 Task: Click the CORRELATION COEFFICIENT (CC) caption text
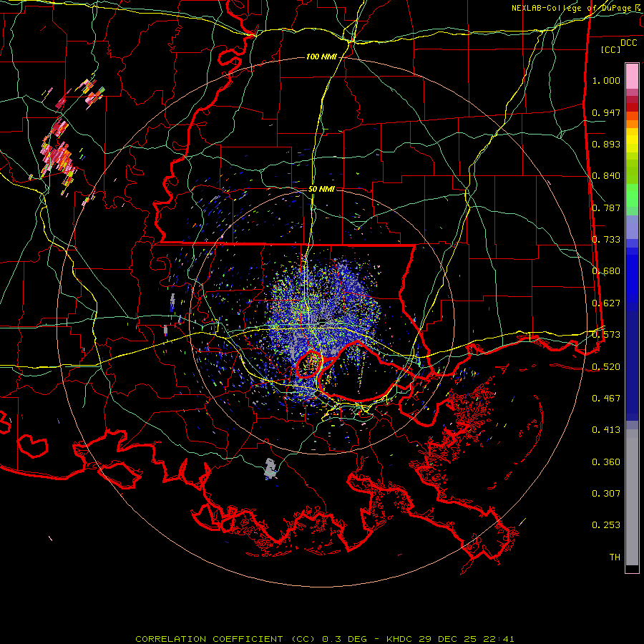225,639
